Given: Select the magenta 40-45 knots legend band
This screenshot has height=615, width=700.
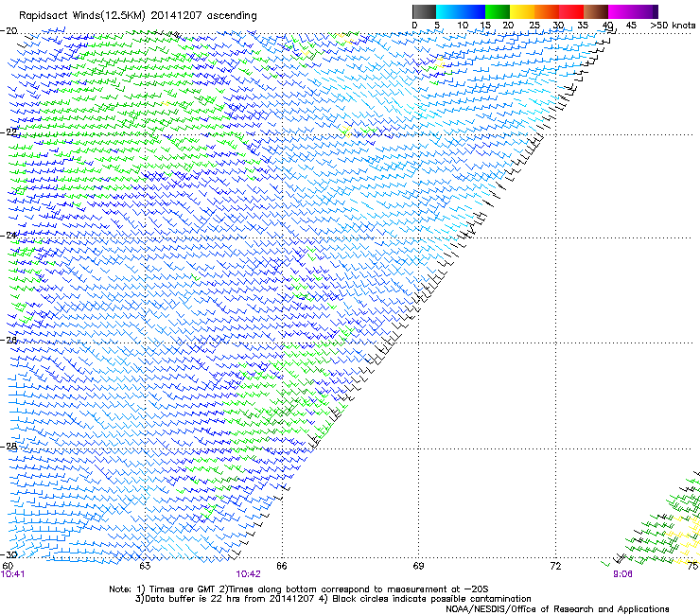Looking at the screenshot, I should [x=621, y=11].
